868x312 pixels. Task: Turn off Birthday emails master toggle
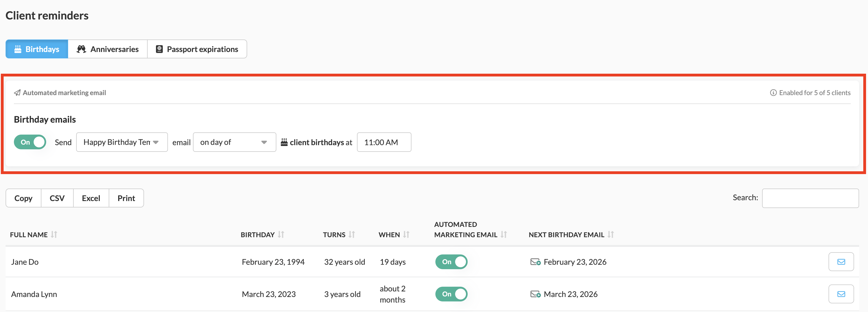30,142
